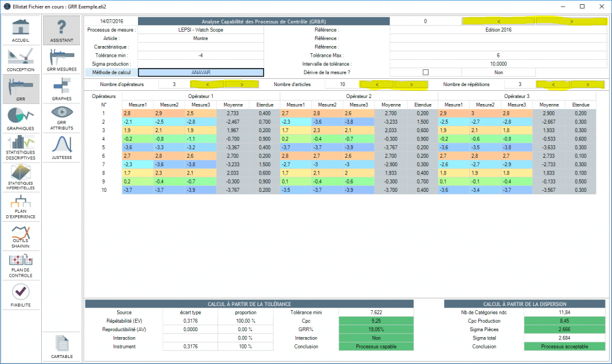The image size is (612, 364).
Task: Edit the Tolérance Max value 6
Action: pos(498,56)
